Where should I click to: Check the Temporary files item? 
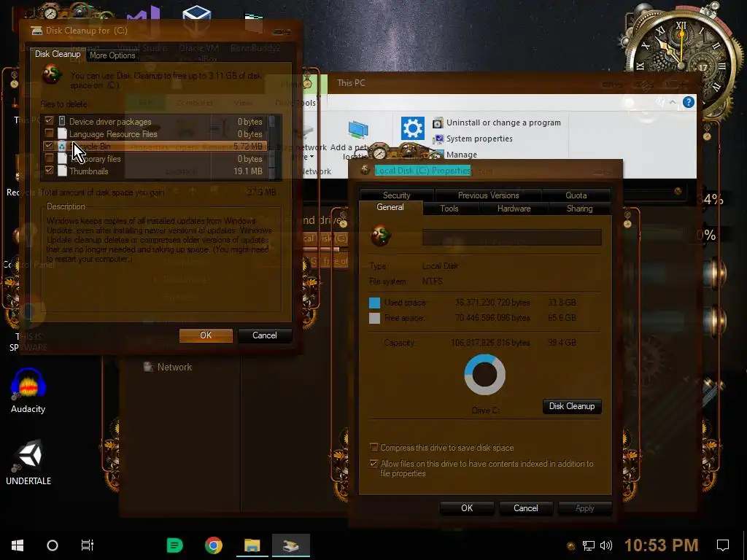[49, 158]
